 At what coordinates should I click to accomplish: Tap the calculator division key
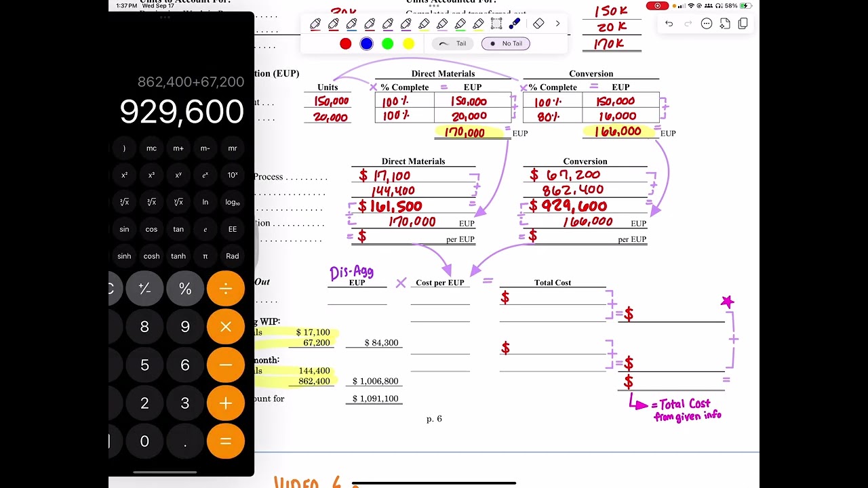(x=226, y=289)
